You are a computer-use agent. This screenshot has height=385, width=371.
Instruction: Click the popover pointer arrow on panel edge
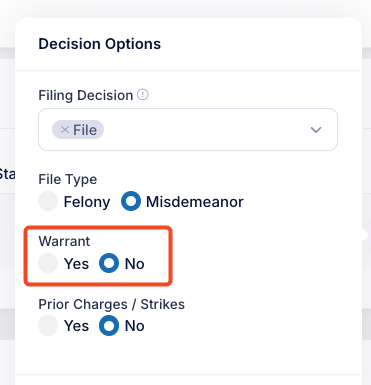point(365,235)
